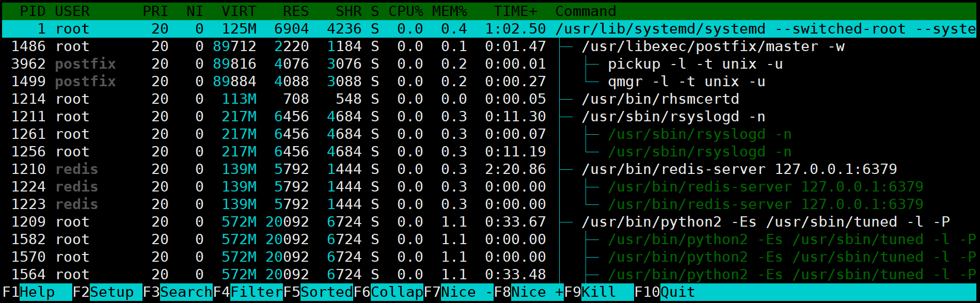980x303 pixels.
Task: Click the tree branch of python2 tuned parent
Action: point(566,222)
